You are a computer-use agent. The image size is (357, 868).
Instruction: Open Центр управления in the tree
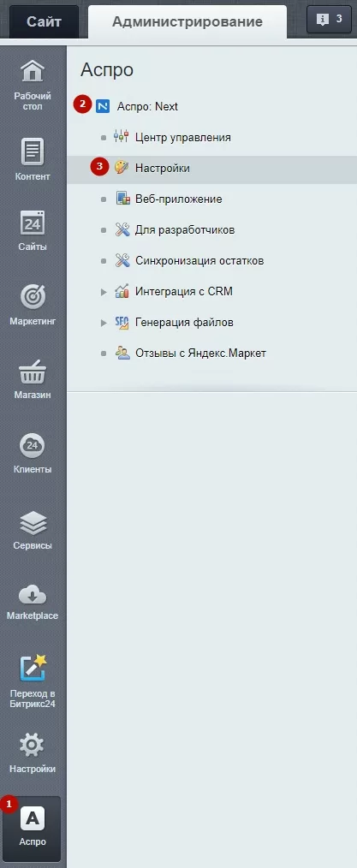pos(182,137)
